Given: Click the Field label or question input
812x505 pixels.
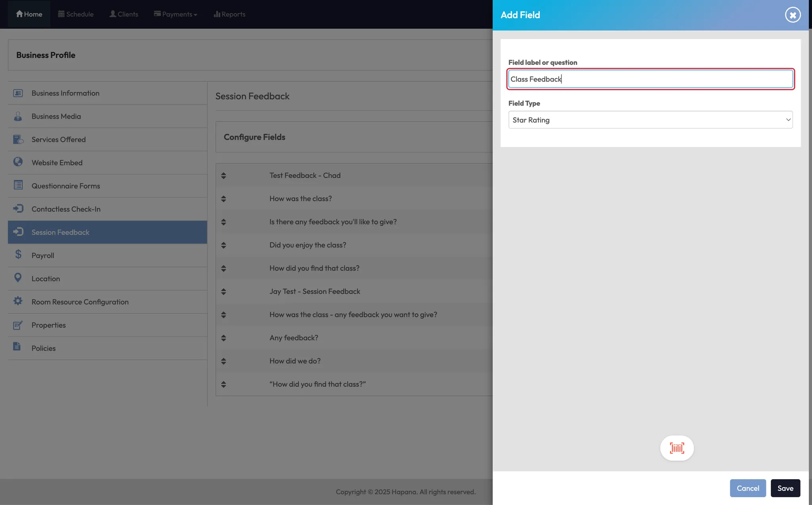Looking at the screenshot, I should pyautogui.click(x=650, y=79).
